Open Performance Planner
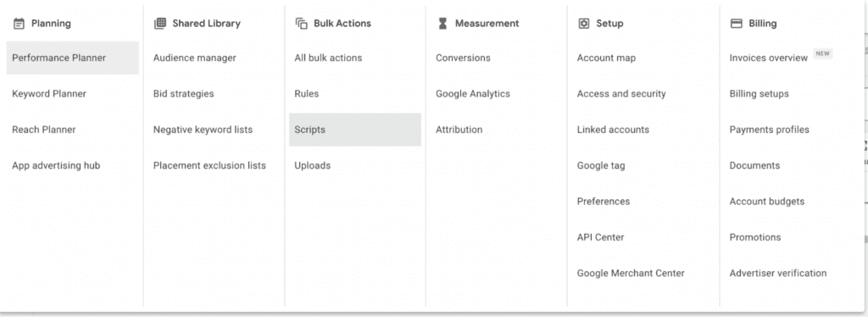 (x=73, y=58)
